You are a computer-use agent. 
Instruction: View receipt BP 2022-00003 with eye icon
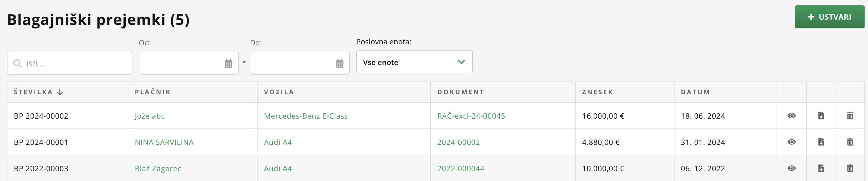791,168
